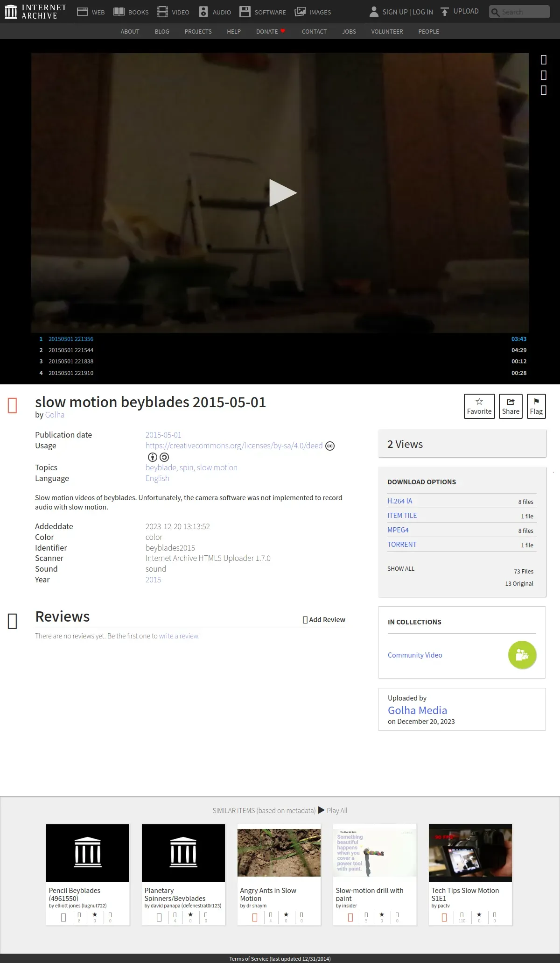The width and height of the screenshot is (560, 963).
Task: Click Add Review
Action: click(x=324, y=620)
